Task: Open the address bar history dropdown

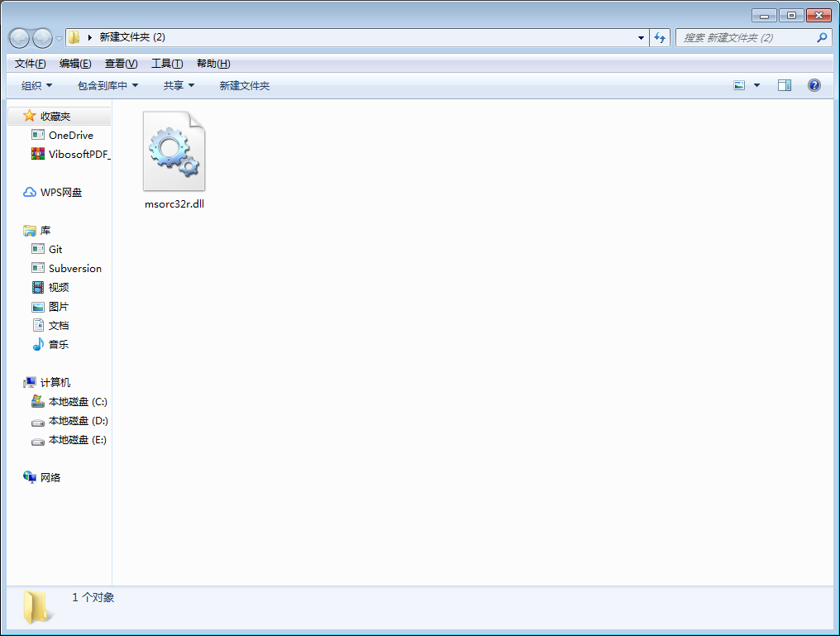Action: coord(642,38)
